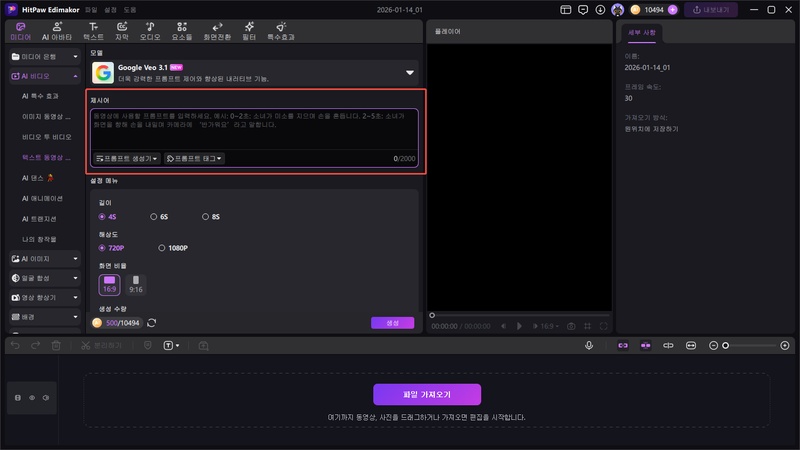Open the 도움 menu
800x450 pixels.
[130, 10]
